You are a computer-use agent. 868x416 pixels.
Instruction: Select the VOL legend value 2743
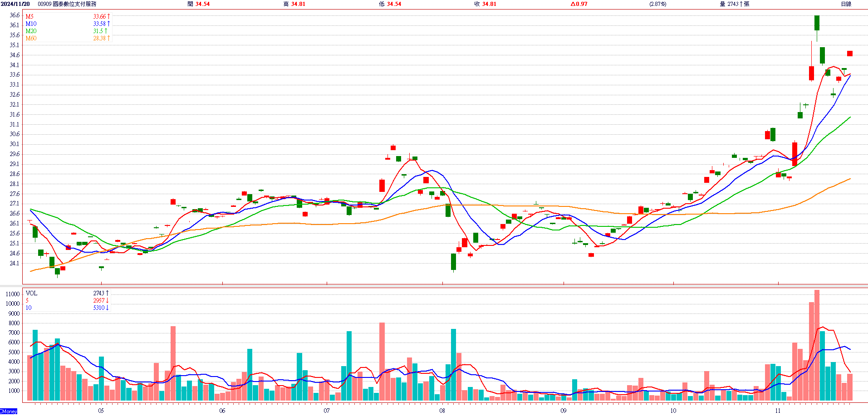[99, 294]
